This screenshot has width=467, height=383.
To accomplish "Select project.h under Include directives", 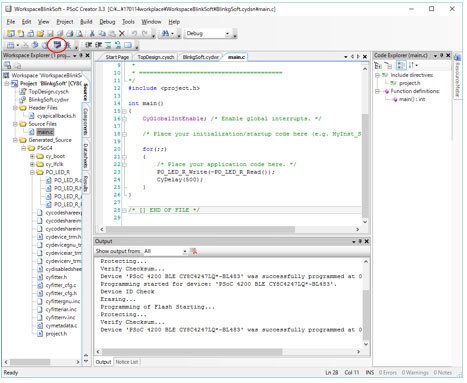I will 410,83.
